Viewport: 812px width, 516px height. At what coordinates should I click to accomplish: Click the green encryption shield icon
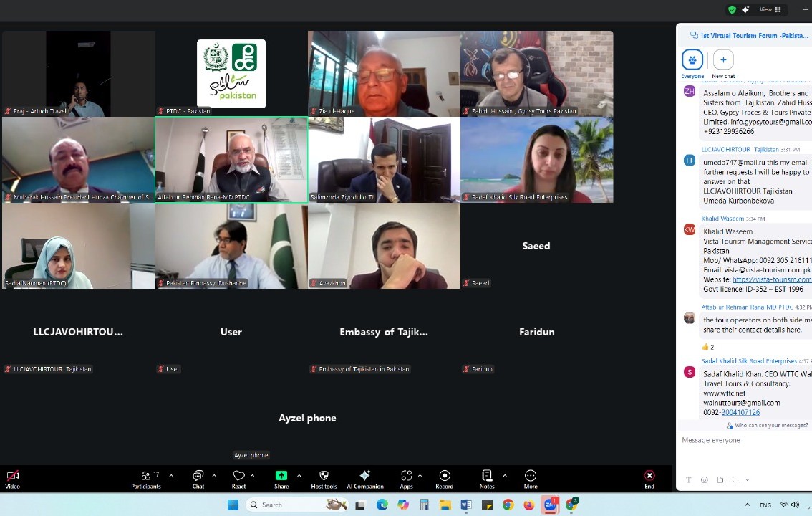[732, 10]
